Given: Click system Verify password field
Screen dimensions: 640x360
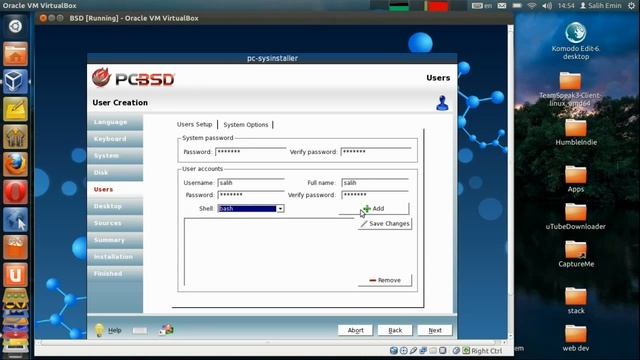Looking at the screenshot, I should click(x=376, y=152).
